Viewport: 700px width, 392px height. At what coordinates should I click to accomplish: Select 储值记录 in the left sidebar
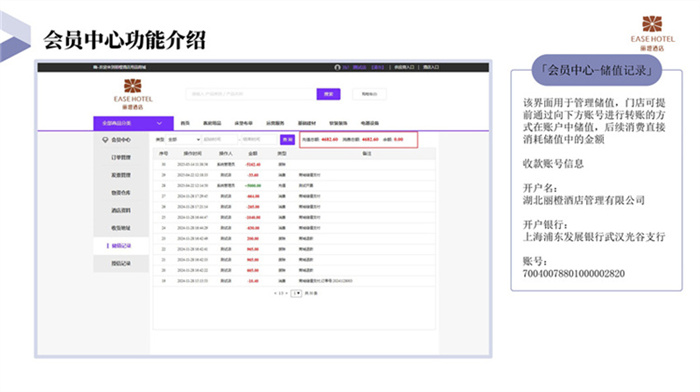click(x=121, y=246)
